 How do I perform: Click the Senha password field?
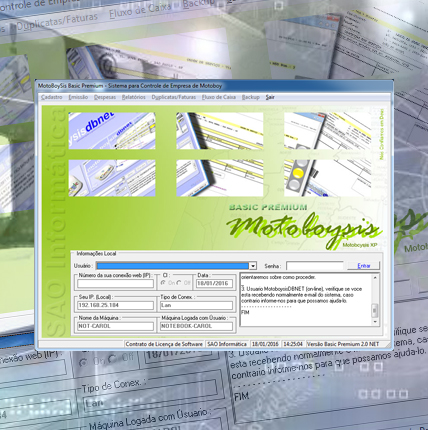pyautogui.click(x=315, y=266)
